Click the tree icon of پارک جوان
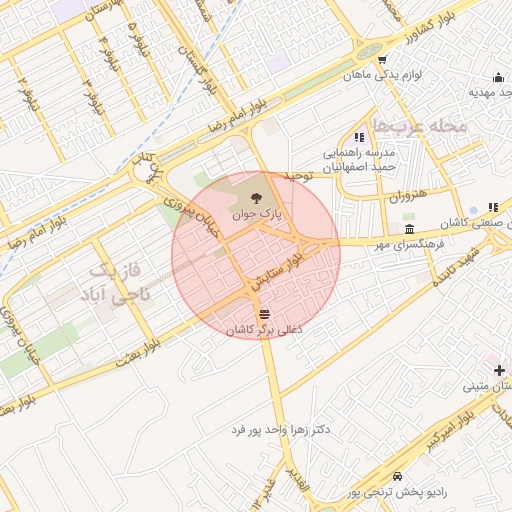The height and width of the screenshot is (512, 512). pyautogui.click(x=256, y=198)
